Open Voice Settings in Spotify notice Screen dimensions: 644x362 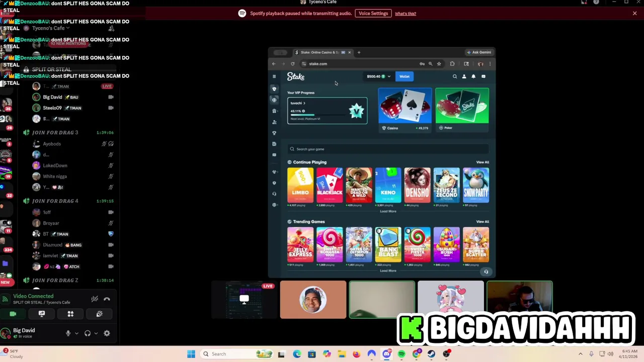point(373,14)
